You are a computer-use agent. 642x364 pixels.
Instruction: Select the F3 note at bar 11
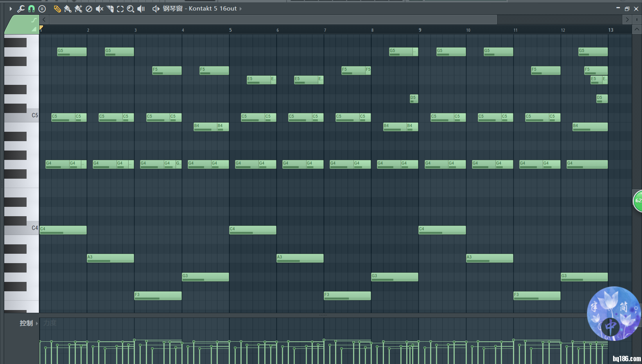pyautogui.click(x=537, y=296)
